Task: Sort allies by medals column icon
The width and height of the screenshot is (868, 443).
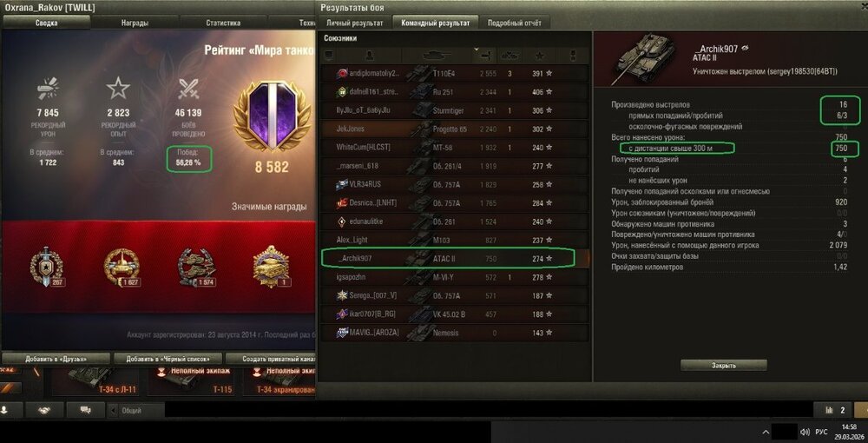Action: 572,56
